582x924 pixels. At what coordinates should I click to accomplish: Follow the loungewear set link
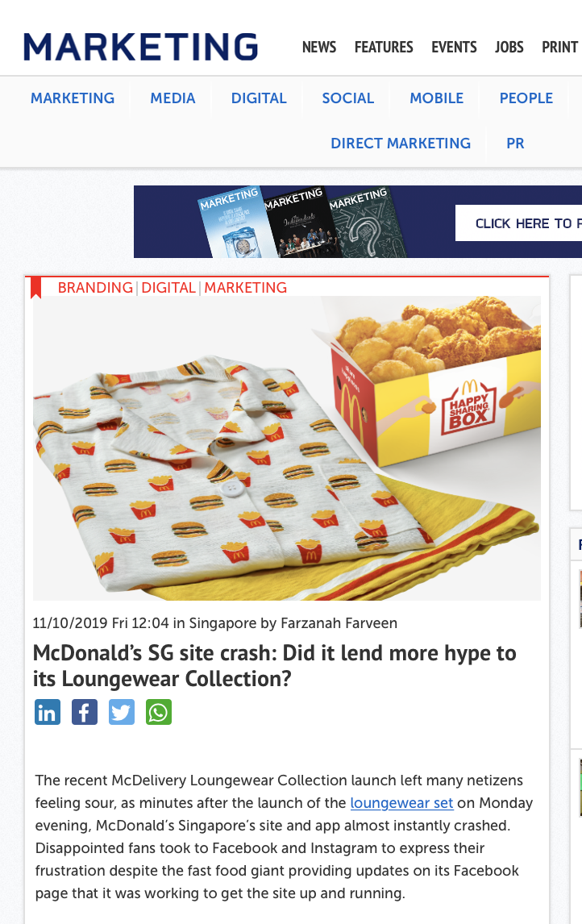tap(401, 803)
